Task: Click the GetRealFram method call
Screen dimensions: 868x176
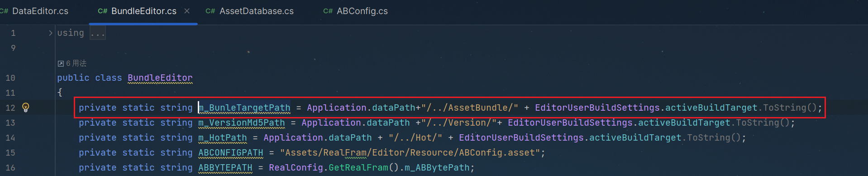Action: [x=358, y=168]
